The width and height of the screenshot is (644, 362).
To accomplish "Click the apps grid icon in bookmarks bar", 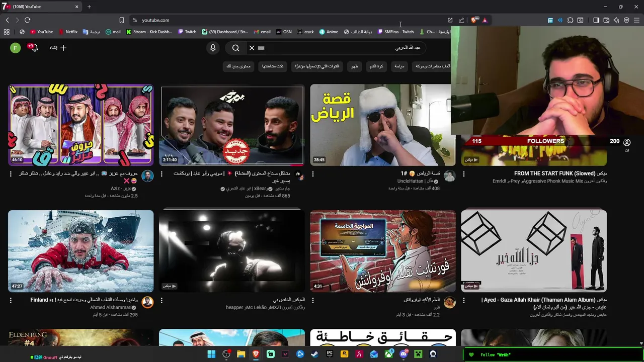I will 7,32.
